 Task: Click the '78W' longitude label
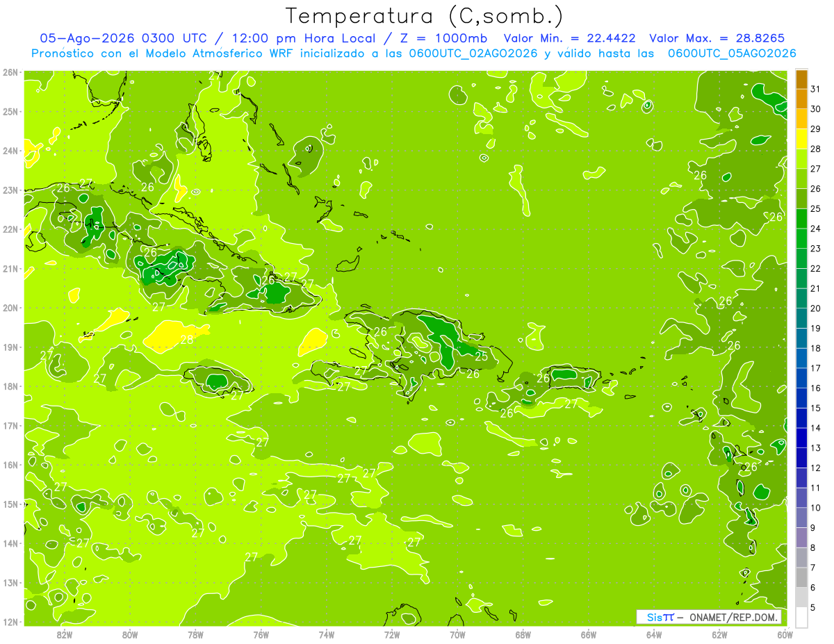(195, 634)
